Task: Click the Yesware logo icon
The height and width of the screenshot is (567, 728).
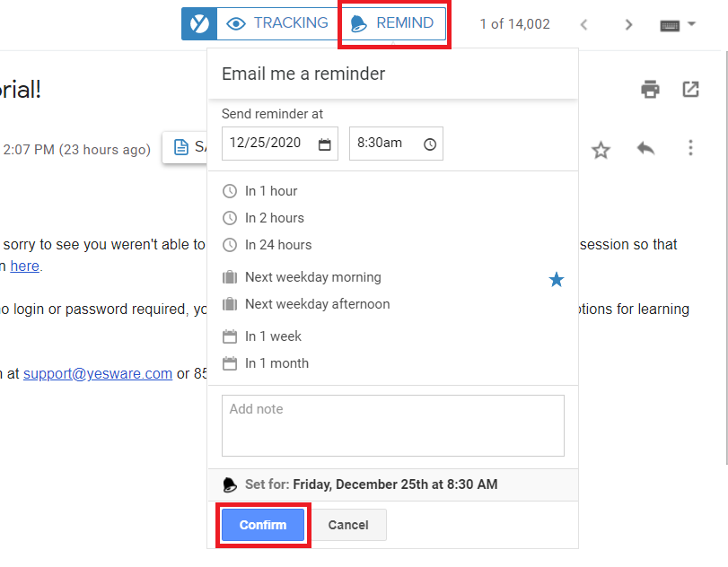Action: click(198, 24)
